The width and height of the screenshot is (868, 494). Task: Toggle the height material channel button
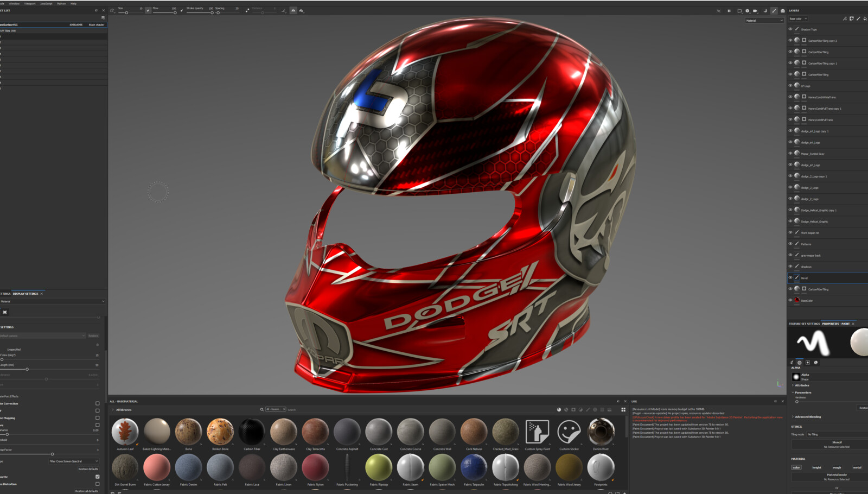pyautogui.click(x=816, y=467)
